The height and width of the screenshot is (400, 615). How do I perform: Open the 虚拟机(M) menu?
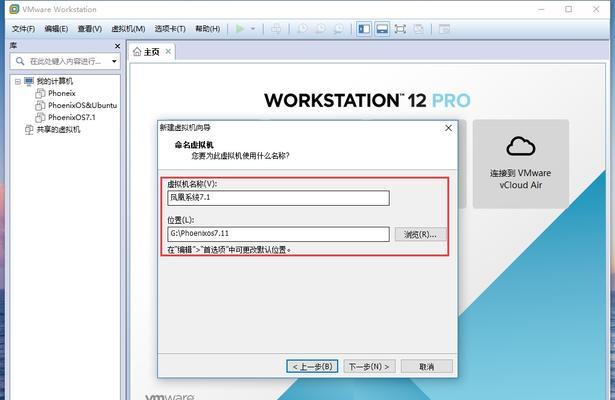point(128,29)
